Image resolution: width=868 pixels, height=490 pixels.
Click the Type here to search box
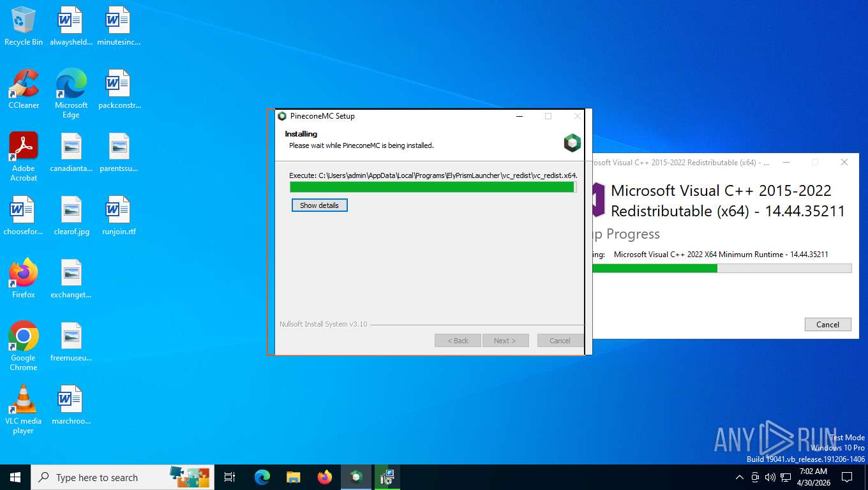[121, 477]
